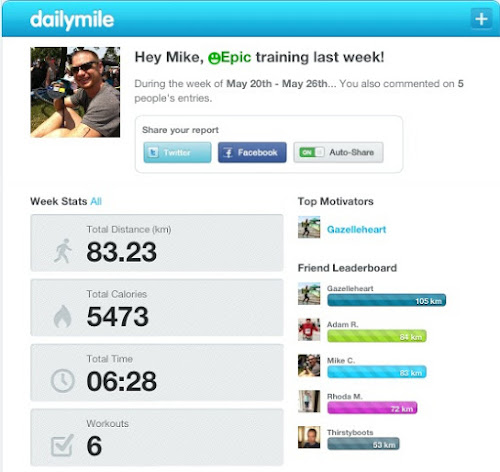
Task: Share report via Twitter button
Action: click(x=177, y=152)
